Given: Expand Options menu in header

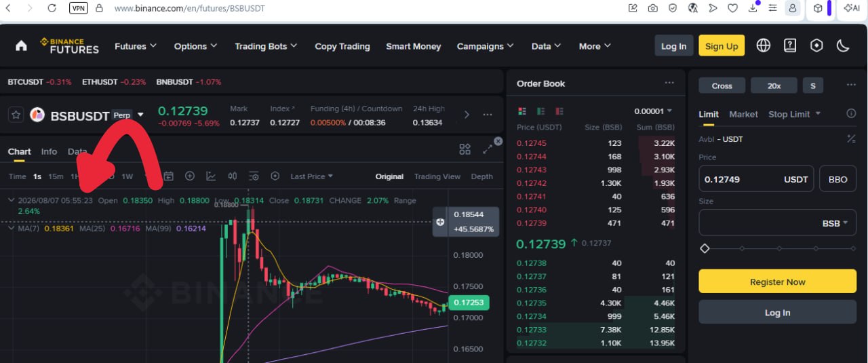Looking at the screenshot, I should coord(195,46).
